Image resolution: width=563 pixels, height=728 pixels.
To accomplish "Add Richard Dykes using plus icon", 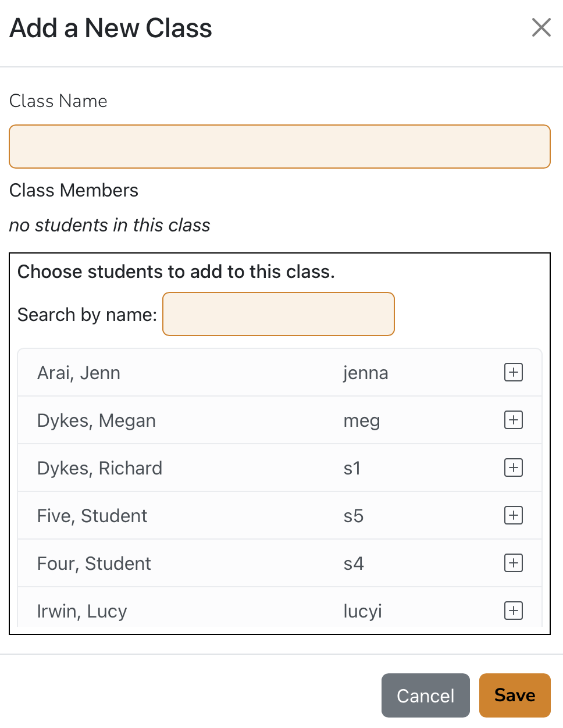I will coord(513,468).
